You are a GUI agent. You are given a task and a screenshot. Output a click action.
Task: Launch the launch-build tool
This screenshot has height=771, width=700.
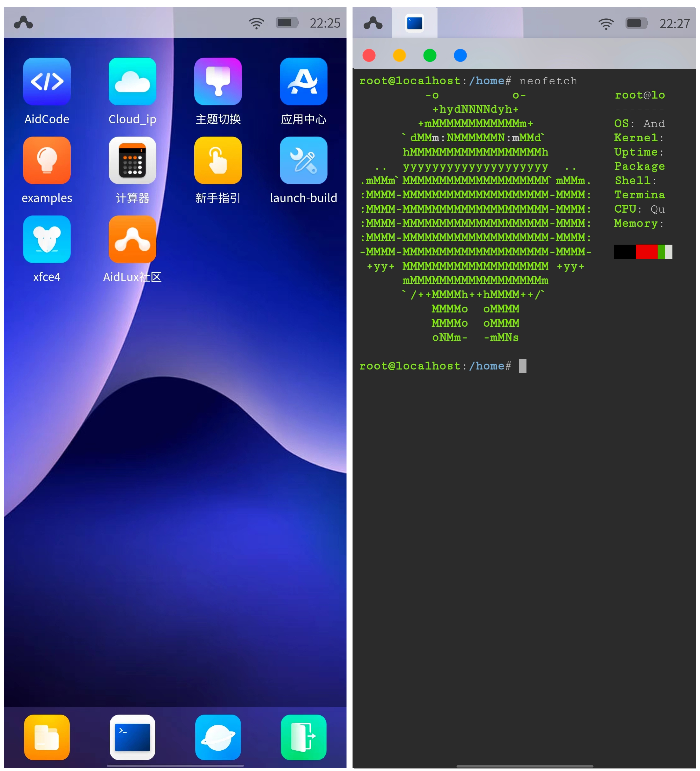tap(303, 160)
